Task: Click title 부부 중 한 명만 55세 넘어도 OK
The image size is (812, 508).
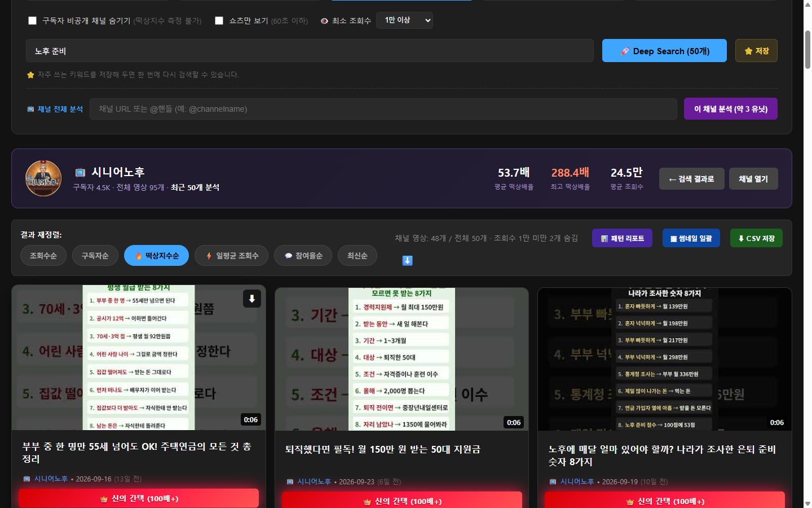Action: pos(137,453)
